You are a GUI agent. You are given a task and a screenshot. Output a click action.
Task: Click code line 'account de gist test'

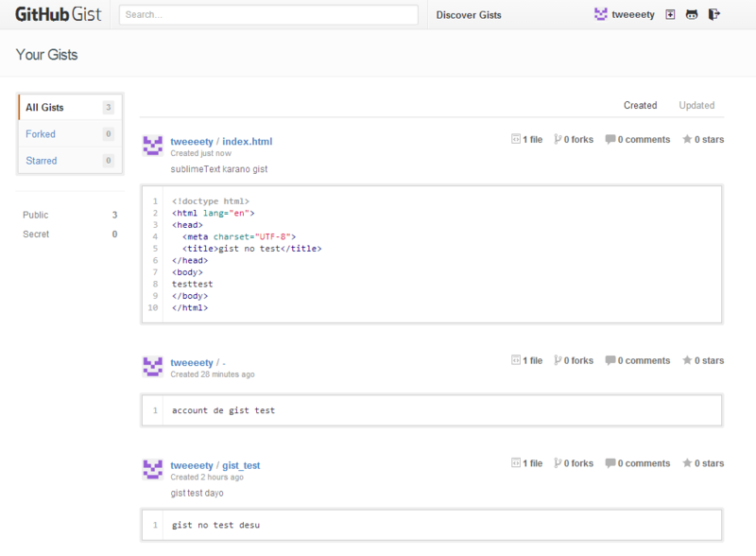223,410
